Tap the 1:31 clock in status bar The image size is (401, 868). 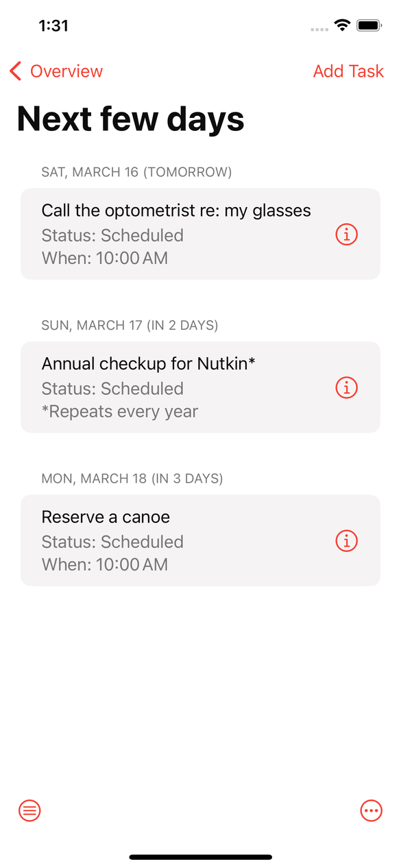click(x=53, y=26)
